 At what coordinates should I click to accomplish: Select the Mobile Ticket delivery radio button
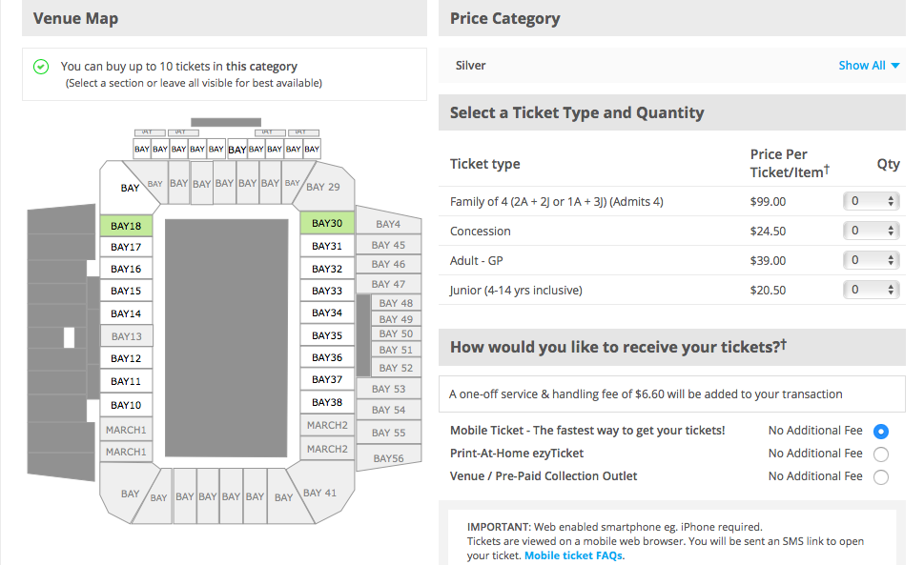[x=881, y=432]
